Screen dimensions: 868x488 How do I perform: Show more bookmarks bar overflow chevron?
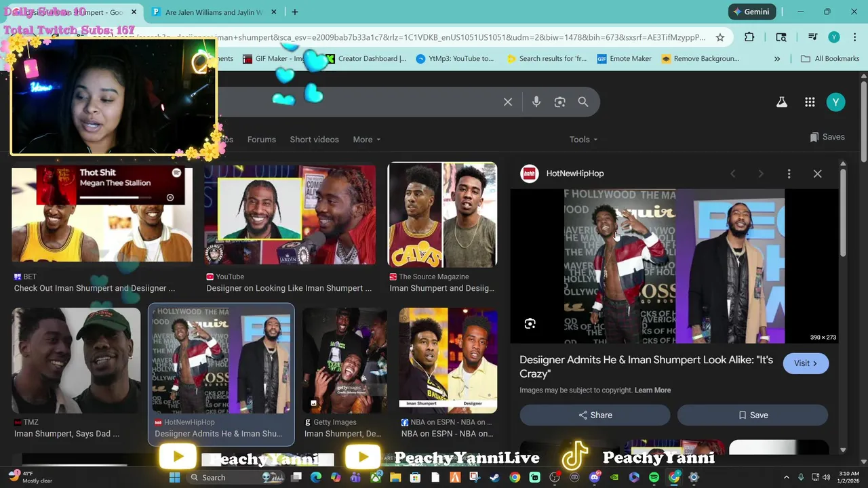click(777, 59)
